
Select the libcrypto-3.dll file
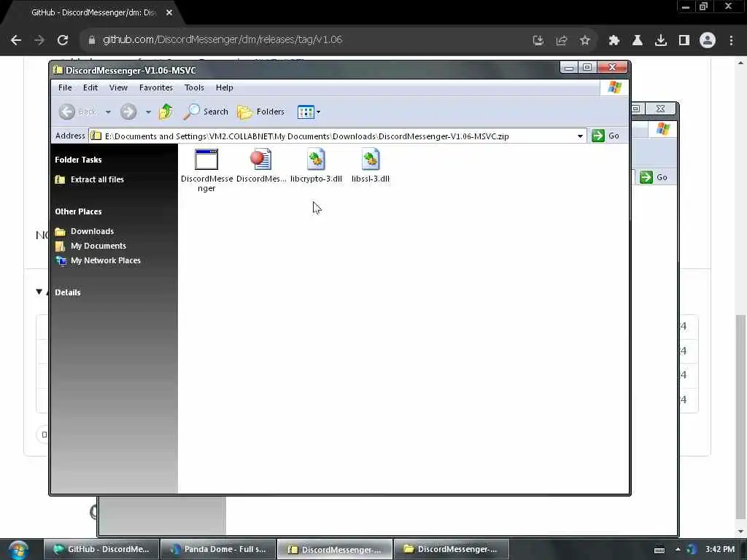click(x=316, y=166)
